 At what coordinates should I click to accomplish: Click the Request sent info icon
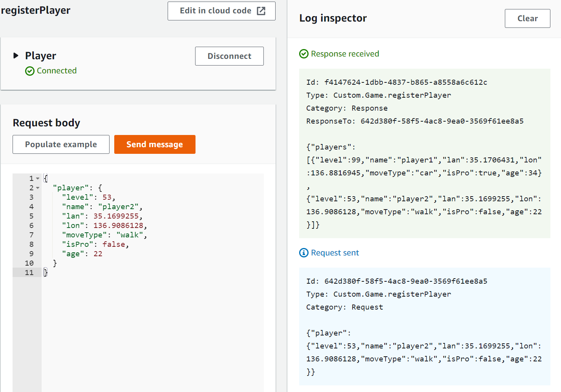pyautogui.click(x=304, y=253)
